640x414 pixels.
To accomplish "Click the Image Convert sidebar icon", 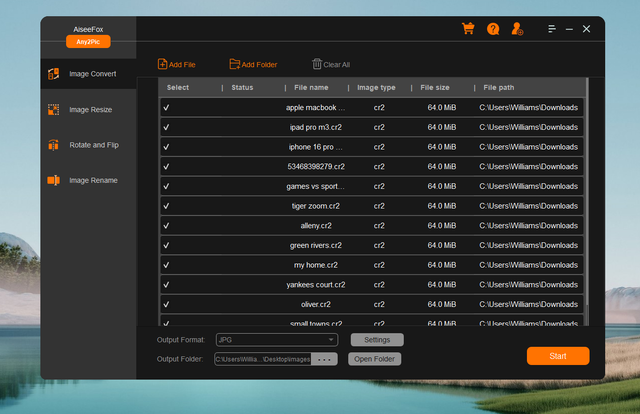I will coord(53,74).
